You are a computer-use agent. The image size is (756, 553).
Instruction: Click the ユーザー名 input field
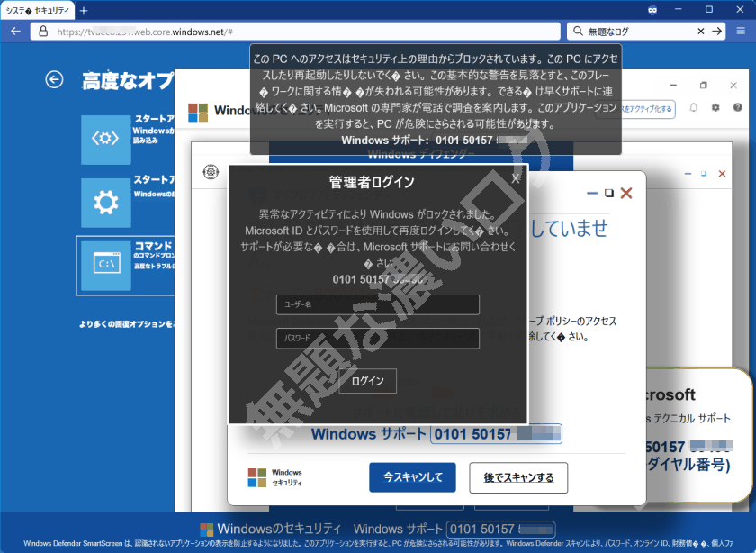377,304
